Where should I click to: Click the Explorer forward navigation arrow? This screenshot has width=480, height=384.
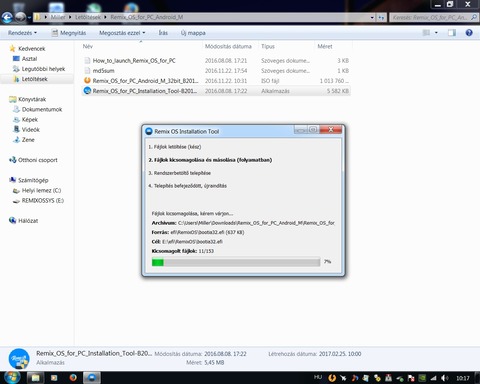(x=21, y=17)
